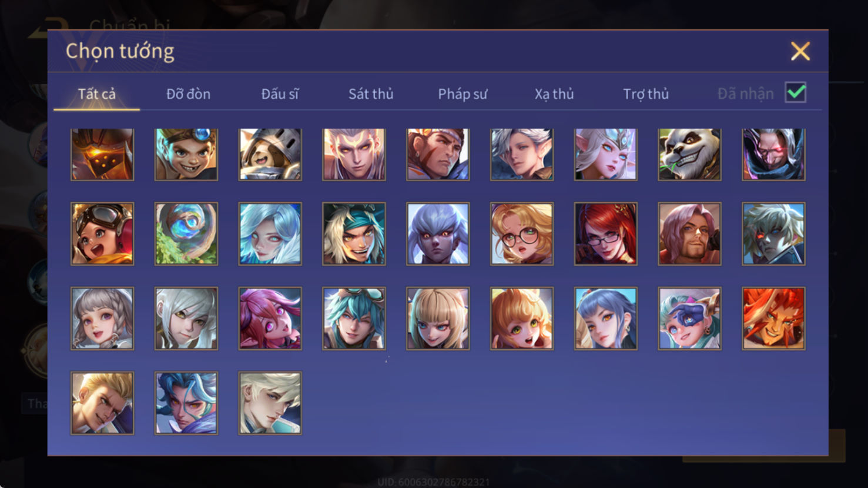Close the Chọn tướng dialog
The image size is (868, 488).
click(800, 51)
